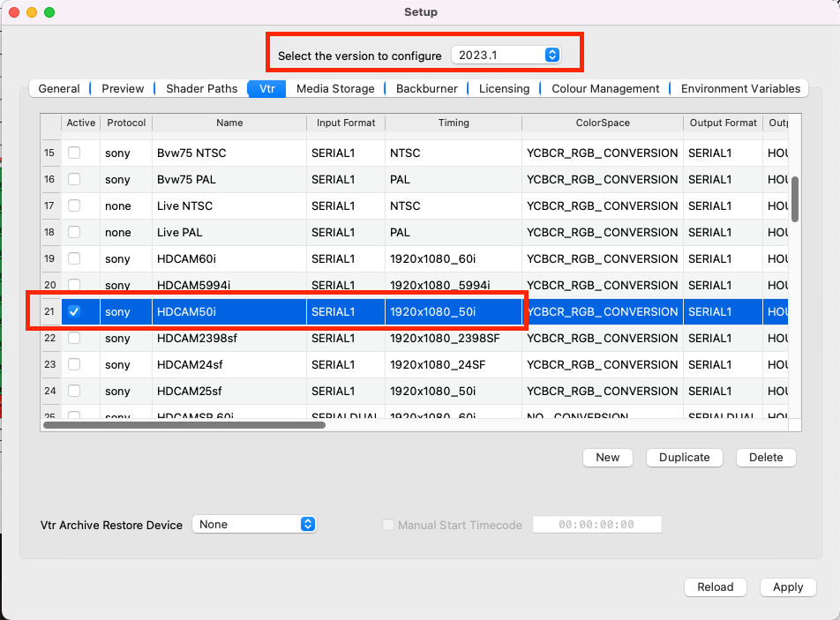The image size is (840, 620).
Task: Click the Reload button
Action: click(716, 586)
